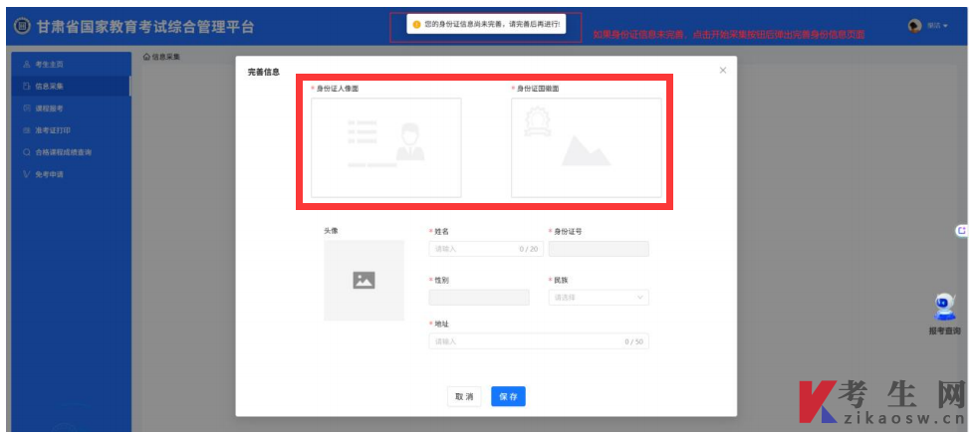Click the user avatar in the header
This screenshot has width=980, height=437.
pos(914,26)
